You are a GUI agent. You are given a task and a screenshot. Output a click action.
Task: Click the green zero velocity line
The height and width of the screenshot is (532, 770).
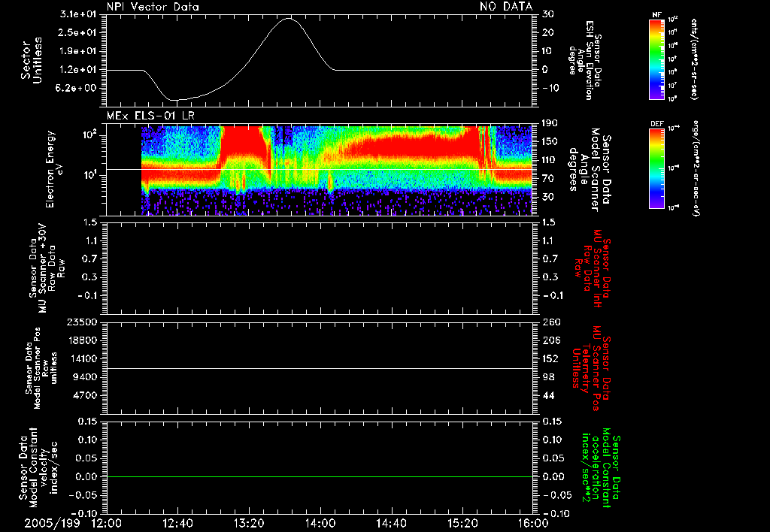(320, 476)
